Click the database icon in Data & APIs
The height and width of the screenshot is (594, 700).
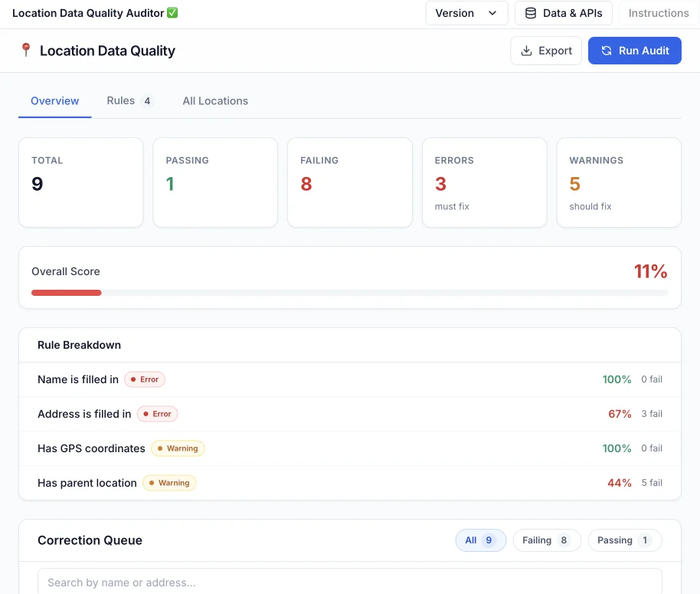point(530,13)
